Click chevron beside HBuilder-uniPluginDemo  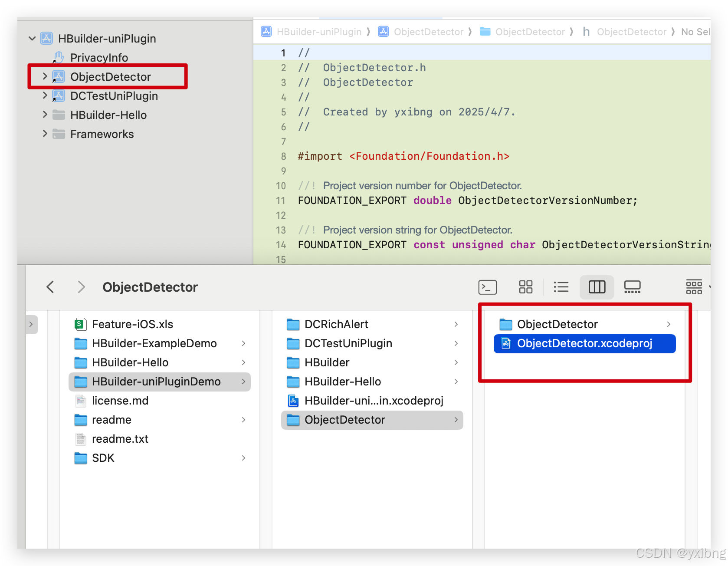pos(243,382)
